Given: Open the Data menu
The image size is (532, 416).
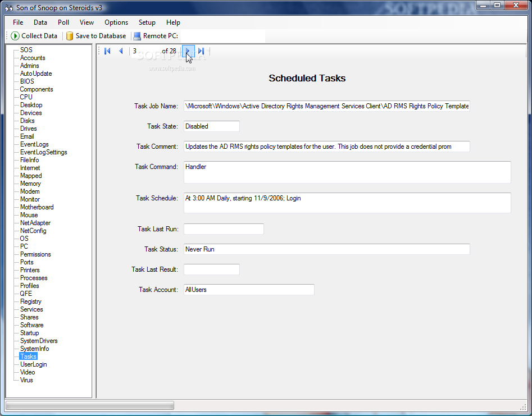Looking at the screenshot, I should pos(40,22).
